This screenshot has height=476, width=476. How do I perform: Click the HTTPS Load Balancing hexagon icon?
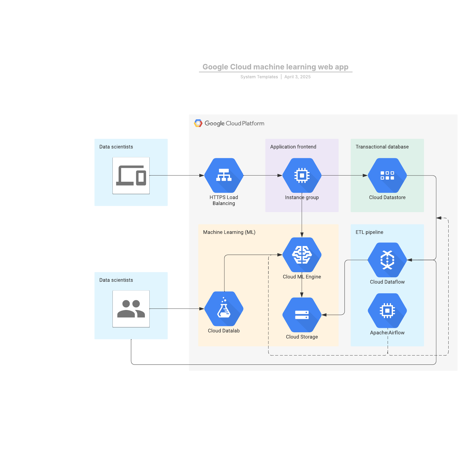[x=224, y=176]
